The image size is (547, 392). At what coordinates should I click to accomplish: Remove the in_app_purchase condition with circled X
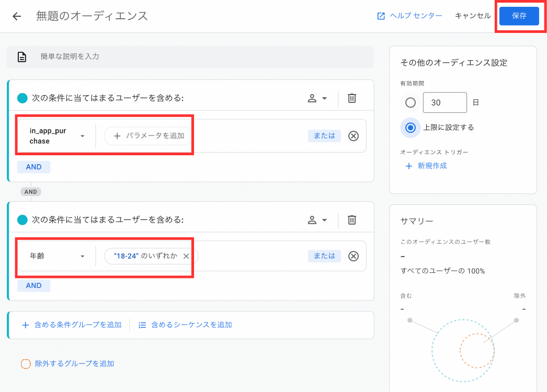(x=354, y=136)
